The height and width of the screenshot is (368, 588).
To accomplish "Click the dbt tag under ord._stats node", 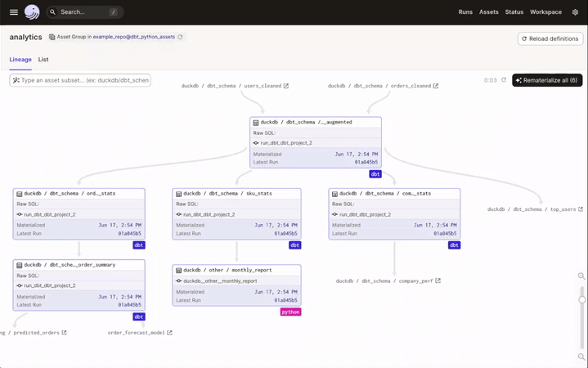I will click(x=139, y=245).
